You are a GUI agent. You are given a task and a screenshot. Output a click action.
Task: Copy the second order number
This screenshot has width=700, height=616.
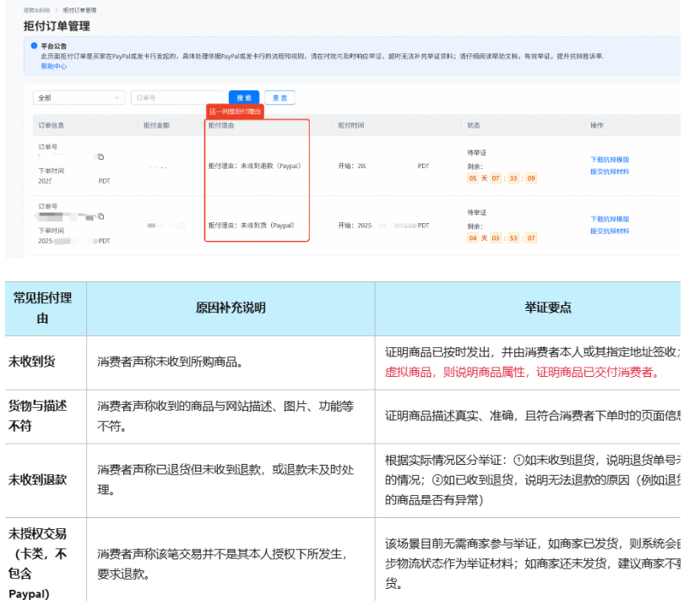tap(100, 216)
